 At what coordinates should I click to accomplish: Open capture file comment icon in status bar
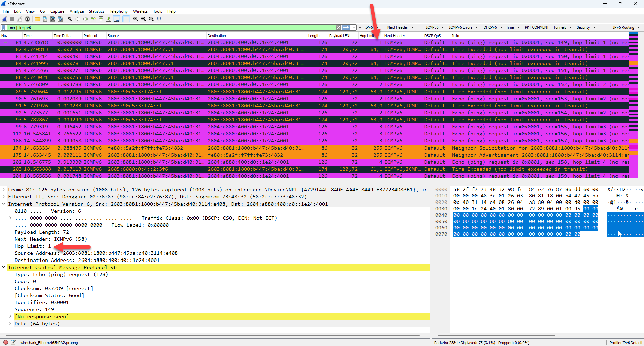(13, 342)
